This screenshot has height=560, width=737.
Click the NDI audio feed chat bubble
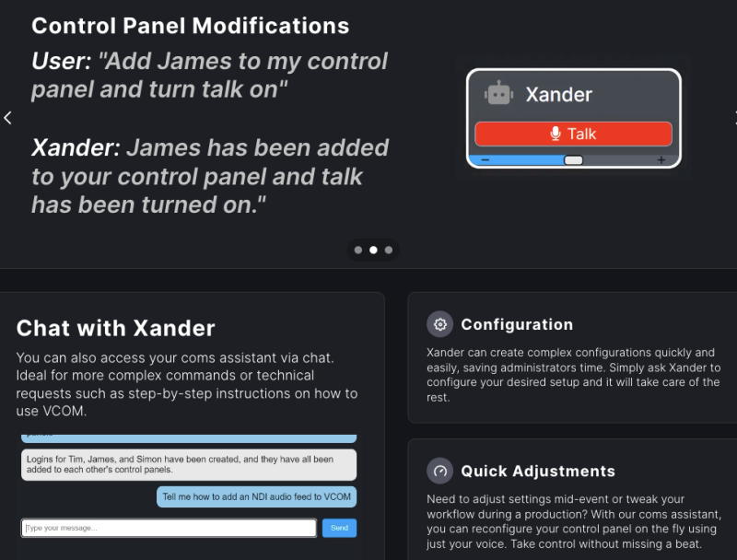tap(256, 496)
